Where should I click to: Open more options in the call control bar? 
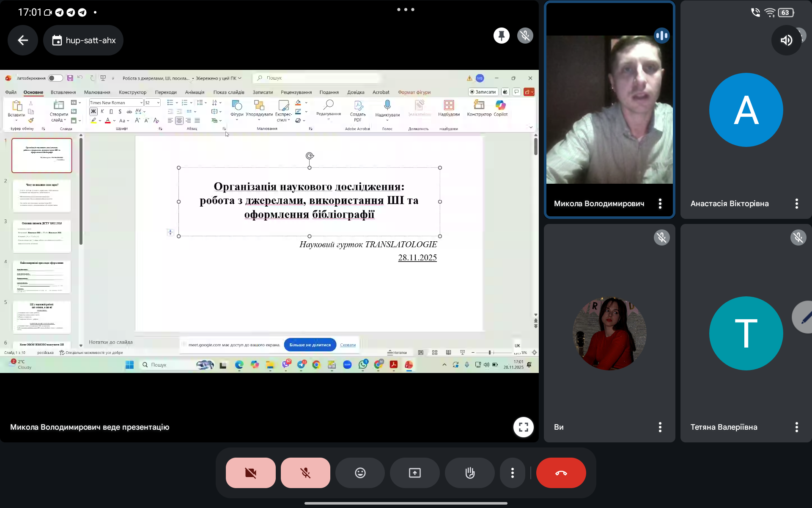pos(512,473)
